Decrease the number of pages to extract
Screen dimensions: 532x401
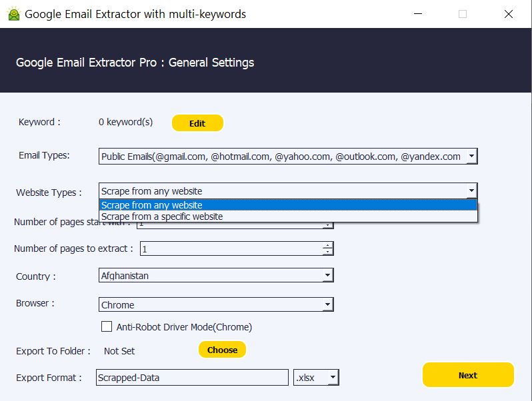[328, 252]
